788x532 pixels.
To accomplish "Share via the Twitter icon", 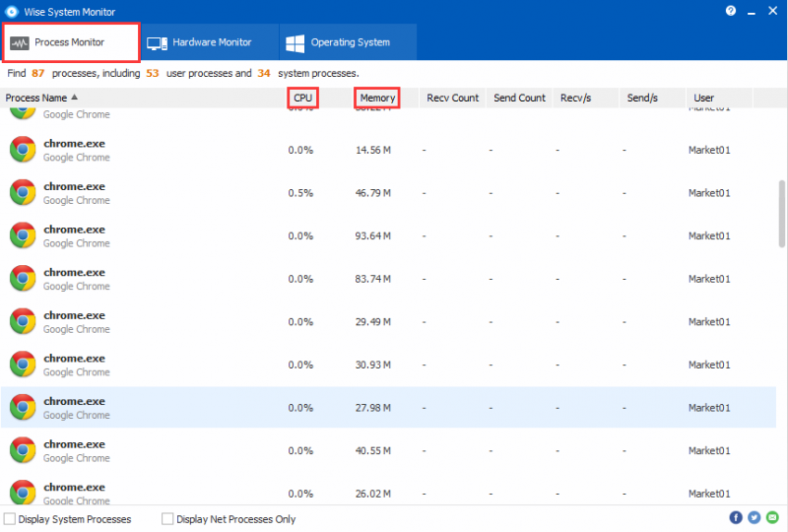I will tap(754, 517).
